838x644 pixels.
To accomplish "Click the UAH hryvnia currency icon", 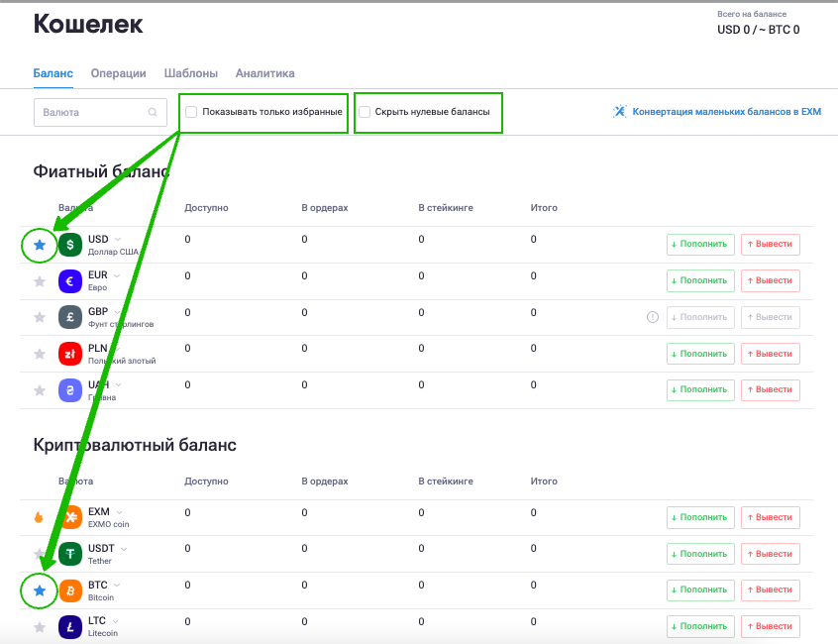I will pyautogui.click(x=70, y=390).
